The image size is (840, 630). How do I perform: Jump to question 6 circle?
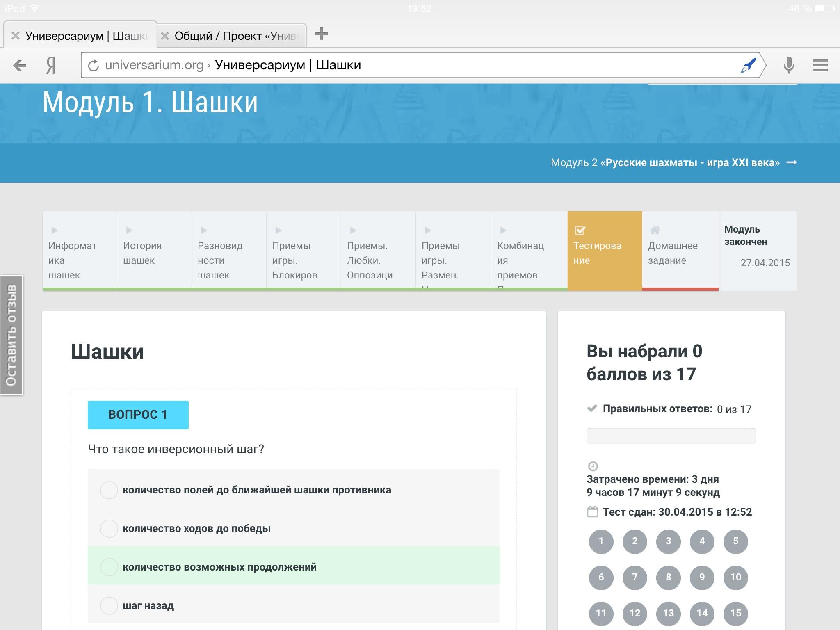[x=601, y=577]
